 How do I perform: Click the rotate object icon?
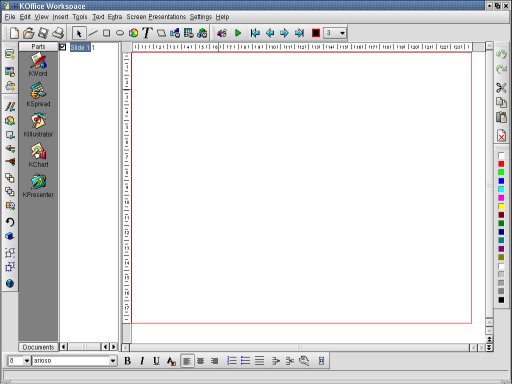pyautogui.click(x=10, y=222)
